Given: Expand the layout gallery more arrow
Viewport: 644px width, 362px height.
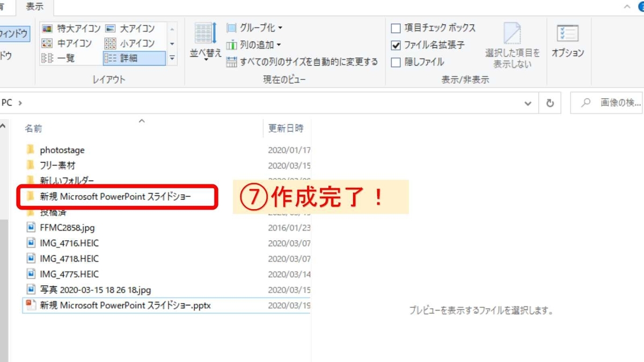Looking at the screenshot, I should pyautogui.click(x=172, y=58).
